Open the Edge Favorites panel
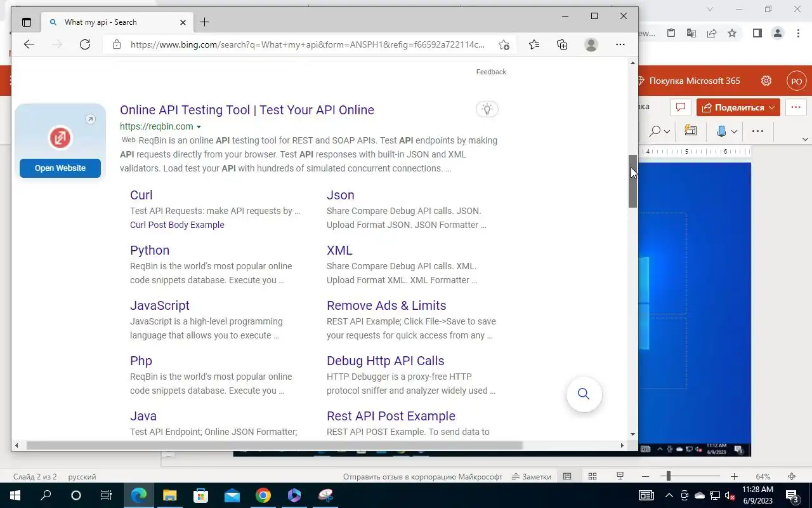812x508 pixels. 534,44
